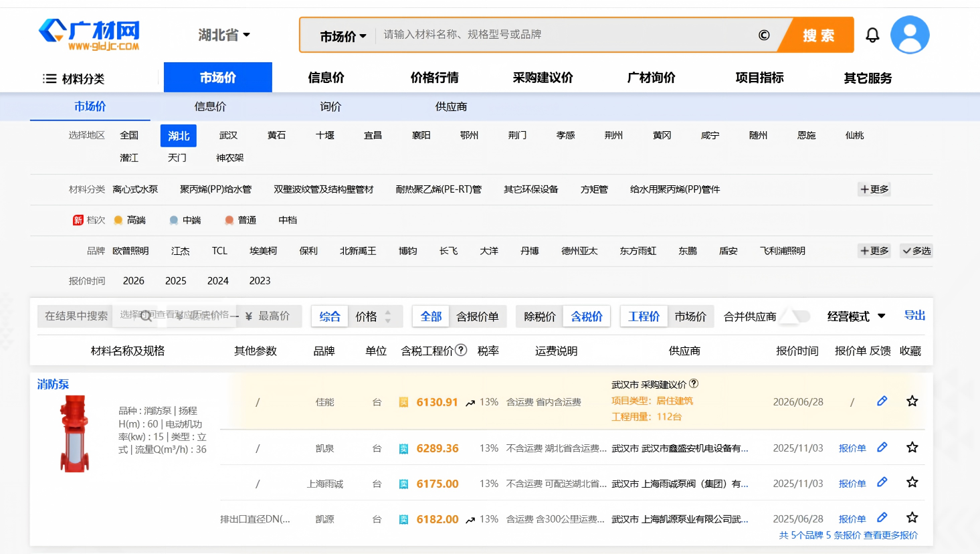Open the 市场价 main navigation tab

pyautogui.click(x=218, y=78)
